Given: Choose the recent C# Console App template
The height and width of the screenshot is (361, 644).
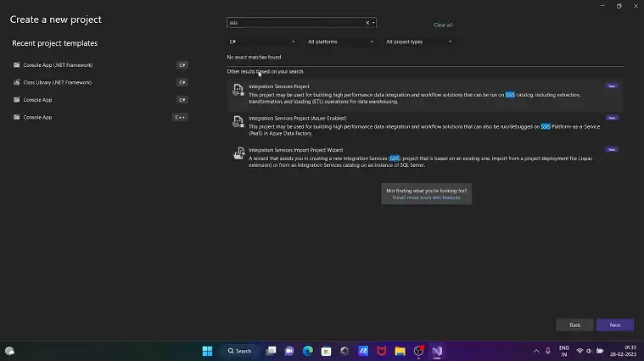Looking at the screenshot, I should tap(100, 100).
